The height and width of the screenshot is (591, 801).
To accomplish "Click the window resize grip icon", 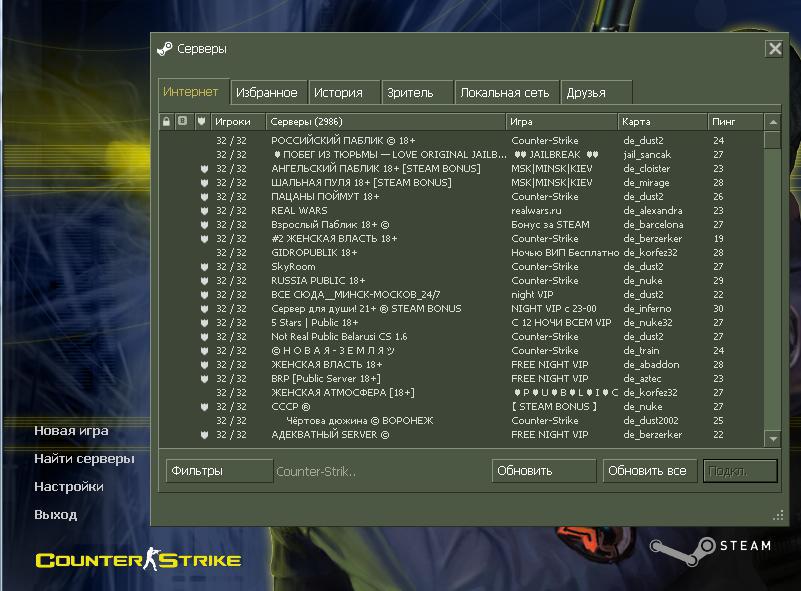I will [x=778, y=516].
